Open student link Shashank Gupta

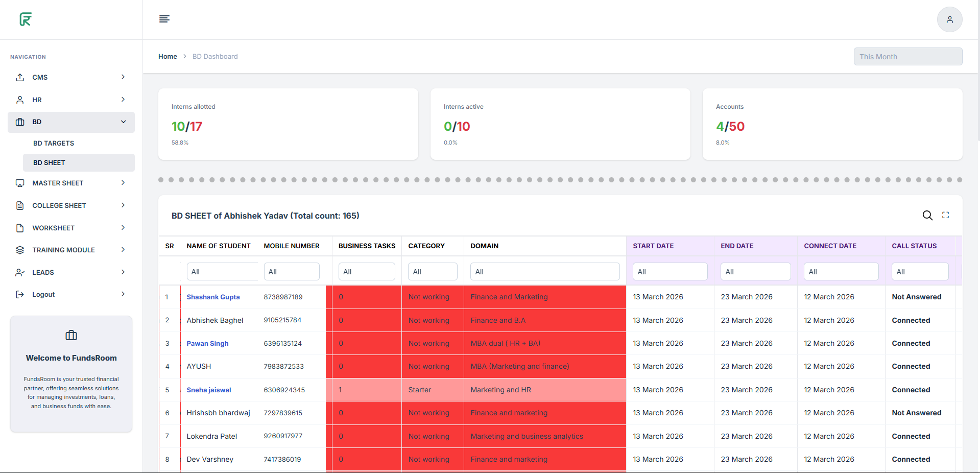(213, 297)
